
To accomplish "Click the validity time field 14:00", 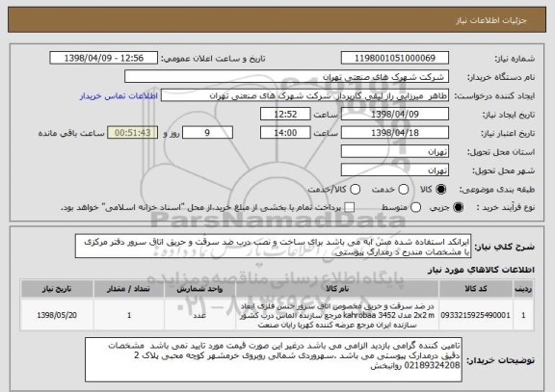I will 285,133.
